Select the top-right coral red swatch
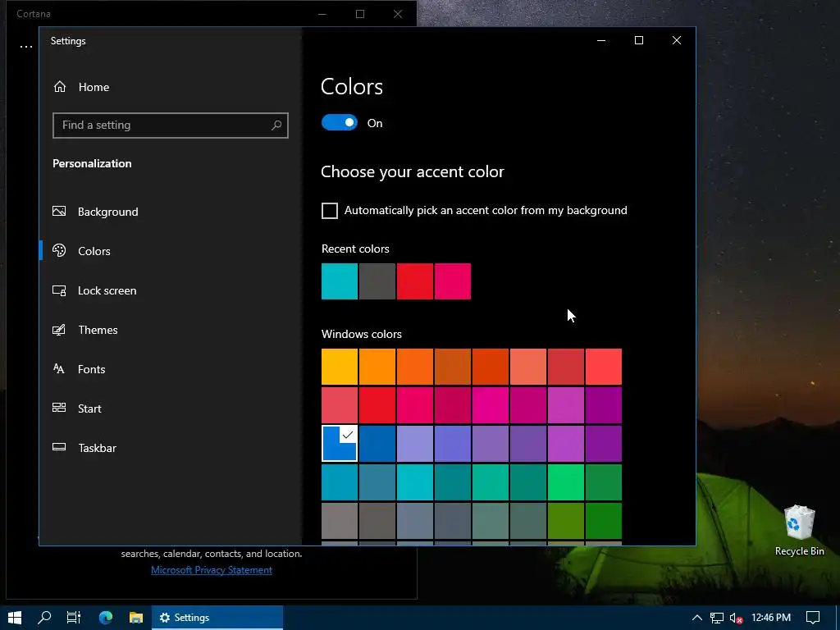 click(604, 367)
